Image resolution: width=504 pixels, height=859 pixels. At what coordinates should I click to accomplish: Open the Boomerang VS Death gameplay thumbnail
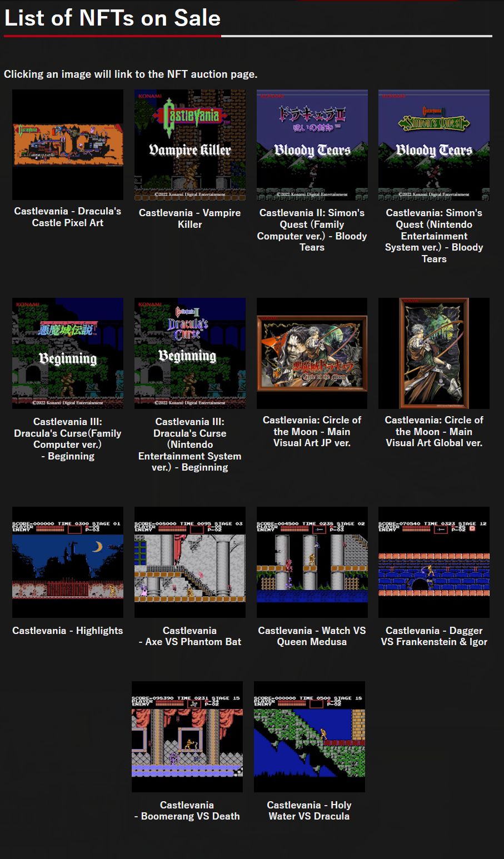point(187,737)
